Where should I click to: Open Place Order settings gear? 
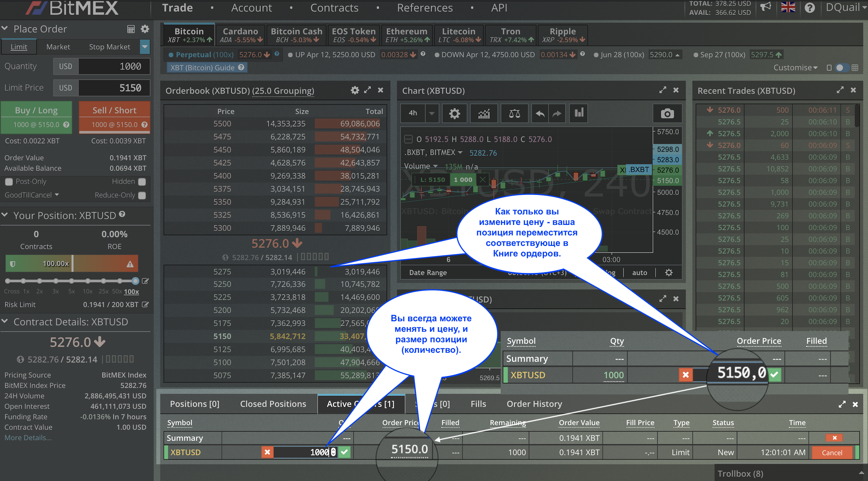click(145, 29)
